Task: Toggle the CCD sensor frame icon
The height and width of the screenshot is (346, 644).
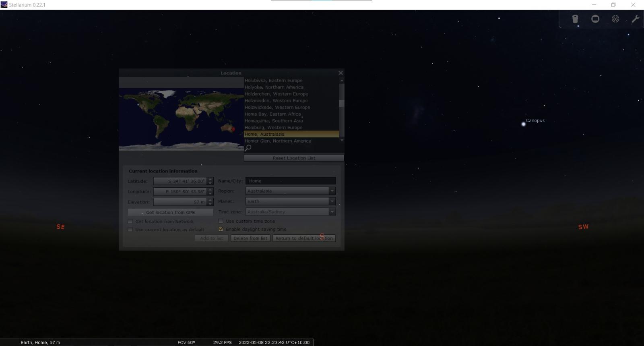Action: pos(595,19)
